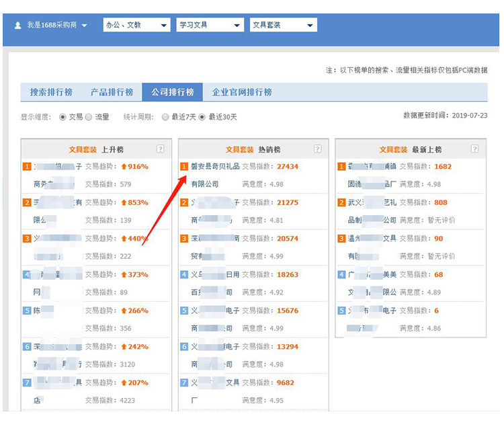Click help icon on 热销榜 panel
The width and height of the screenshot is (504, 437).
[317, 149]
